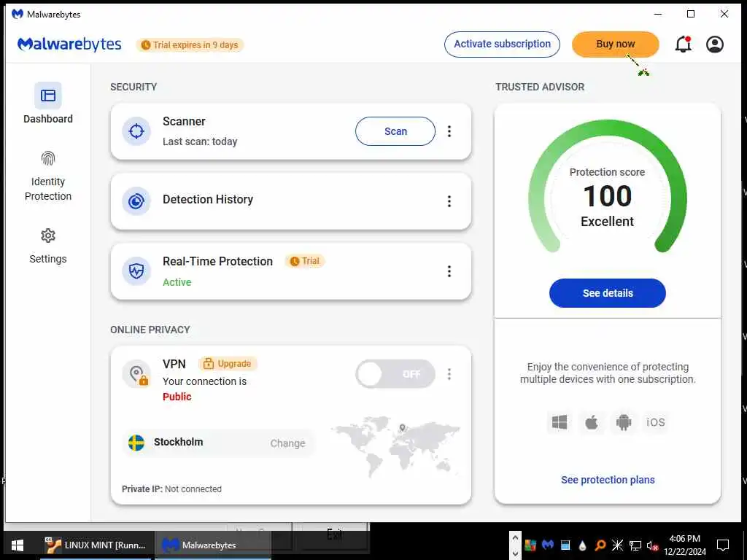Screen dimensions: 747x560
Task: Click the white asterisk tray icon
Action: click(617, 545)
